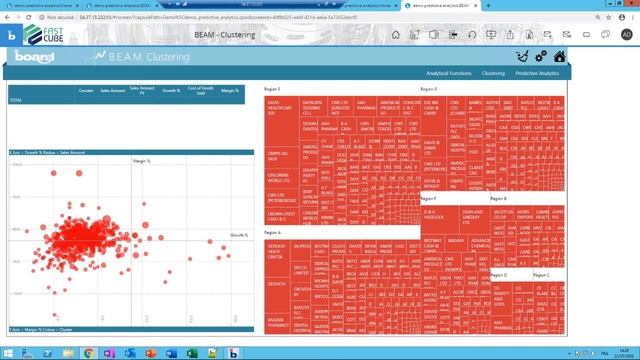Image resolution: width=640 pixels, height=360 pixels.
Task: Click the send email plus icon
Action: coord(548,35)
